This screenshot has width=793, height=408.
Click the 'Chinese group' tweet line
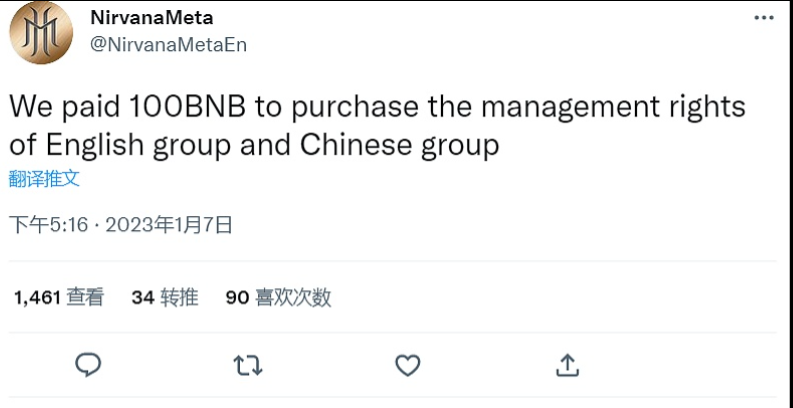pos(254,147)
